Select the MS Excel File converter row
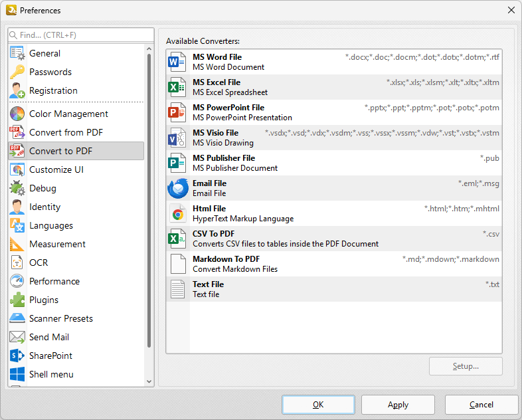This screenshot has width=522, height=420. [x=334, y=87]
